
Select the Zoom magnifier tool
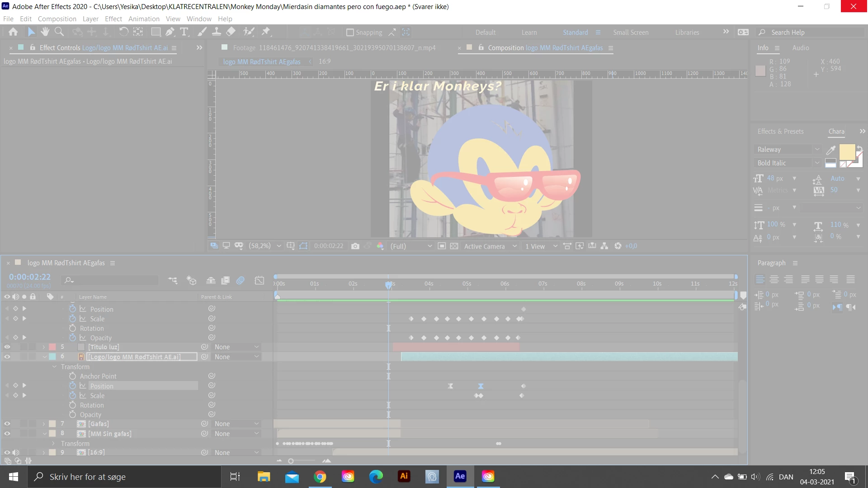pyautogui.click(x=59, y=32)
